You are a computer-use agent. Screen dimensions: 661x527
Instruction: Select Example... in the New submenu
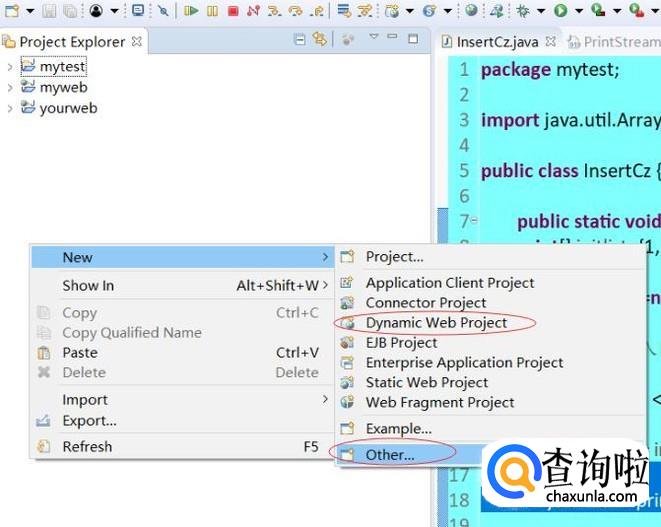coord(491,428)
